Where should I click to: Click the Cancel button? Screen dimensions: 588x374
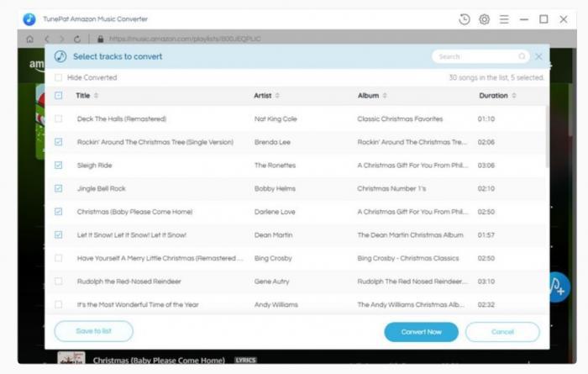502,332
